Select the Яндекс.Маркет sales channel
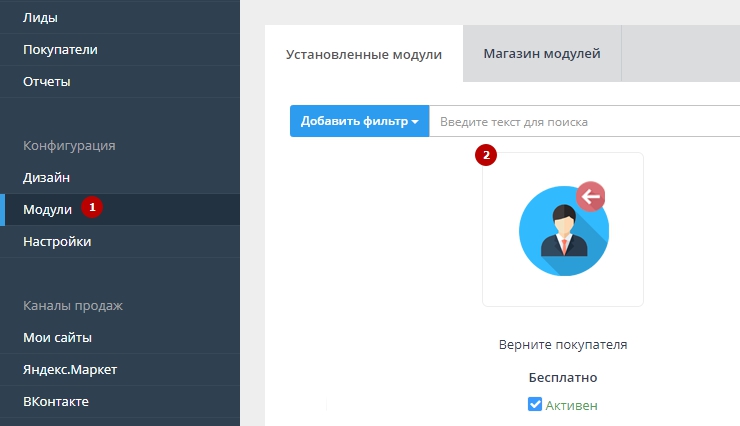 (x=70, y=369)
